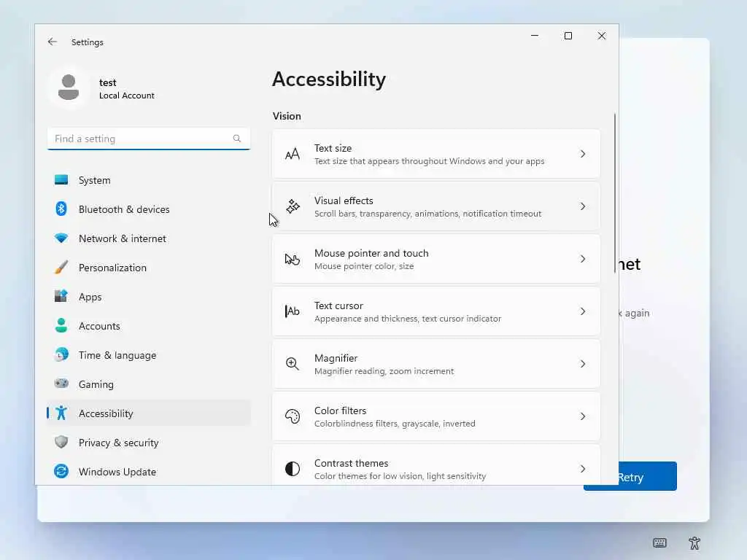Click the Magnifier zoom icon

[293, 364]
